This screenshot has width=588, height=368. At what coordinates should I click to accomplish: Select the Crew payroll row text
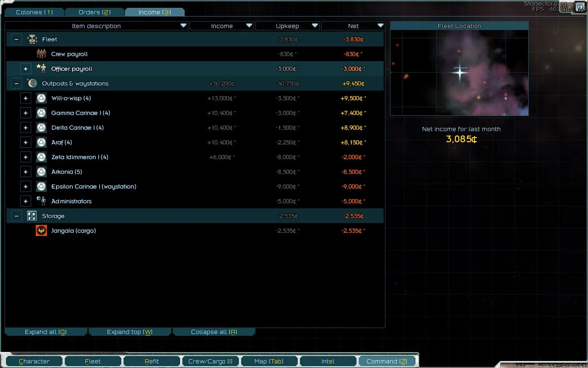point(69,54)
